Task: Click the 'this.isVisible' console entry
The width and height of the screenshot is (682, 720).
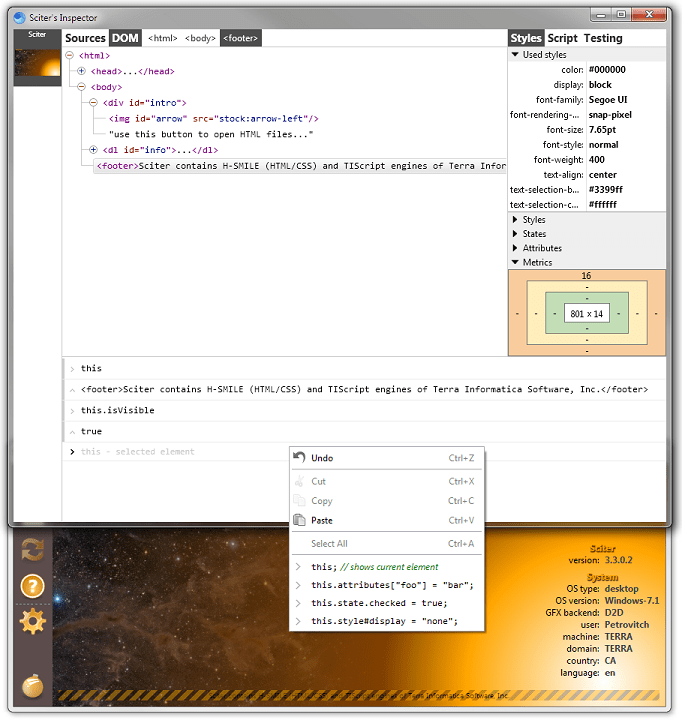Action: (x=118, y=410)
